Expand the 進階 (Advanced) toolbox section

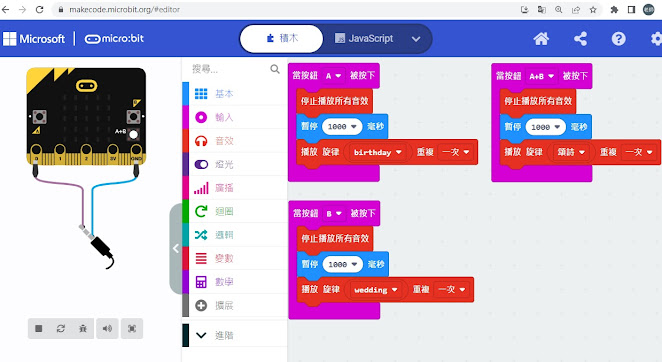click(x=235, y=335)
